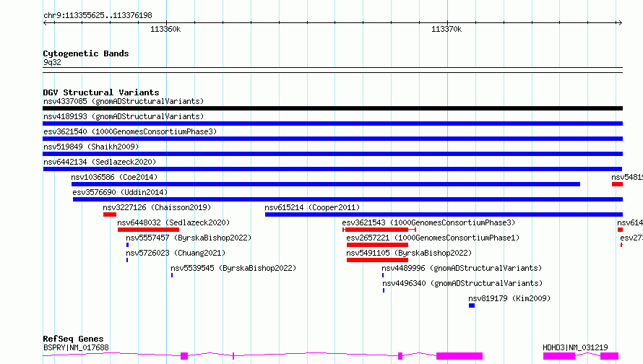Click the 113370k ruler position
This screenshot has height=364, width=643.
pos(446,29)
